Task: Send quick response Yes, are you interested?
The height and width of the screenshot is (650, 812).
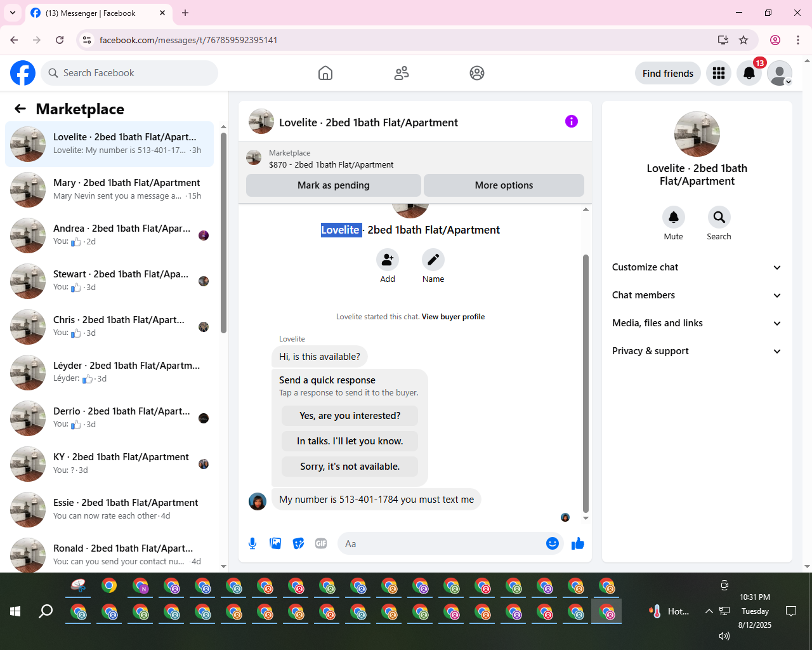Action: (x=350, y=416)
